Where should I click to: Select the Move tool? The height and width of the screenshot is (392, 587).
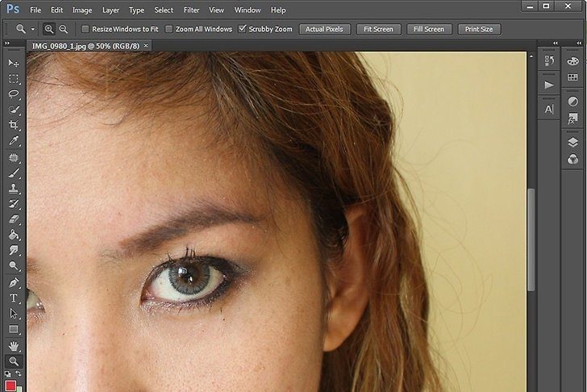point(13,63)
